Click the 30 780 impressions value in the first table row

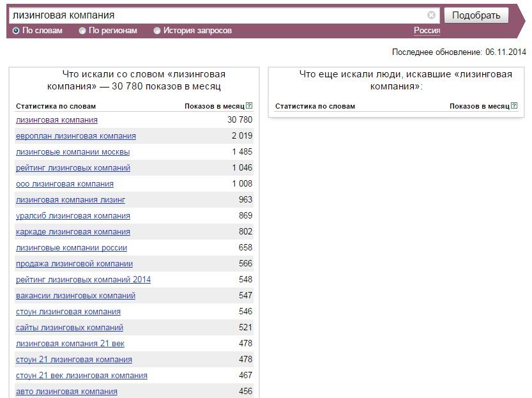coord(240,119)
